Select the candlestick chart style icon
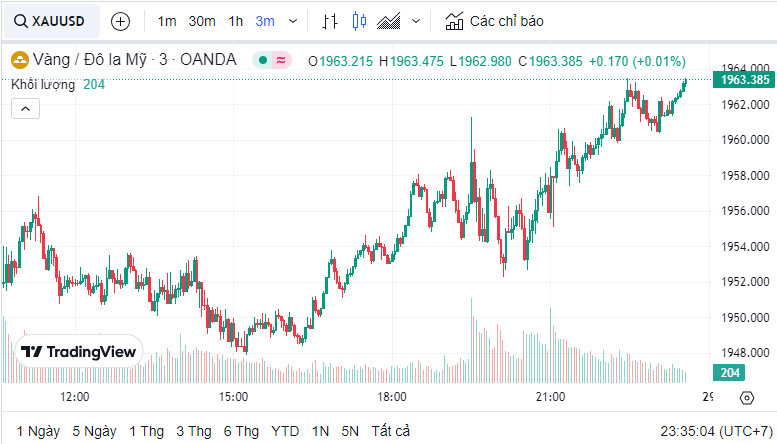 coord(360,20)
